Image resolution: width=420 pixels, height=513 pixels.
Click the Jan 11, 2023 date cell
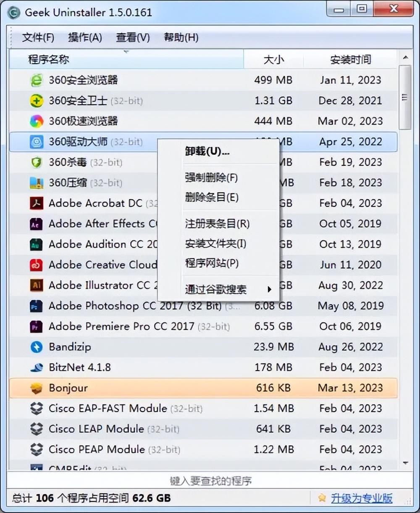350,80
